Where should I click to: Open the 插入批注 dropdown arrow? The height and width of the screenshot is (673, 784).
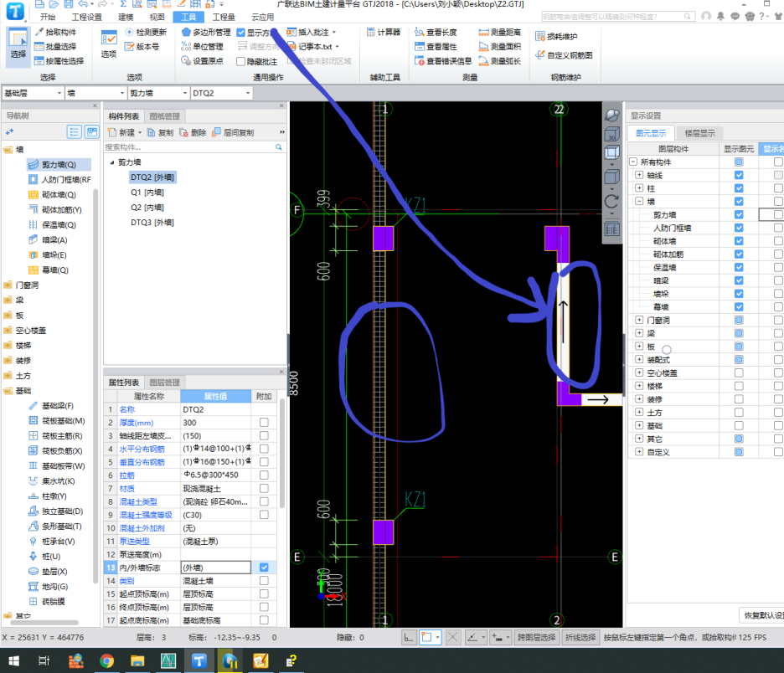(x=334, y=32)
